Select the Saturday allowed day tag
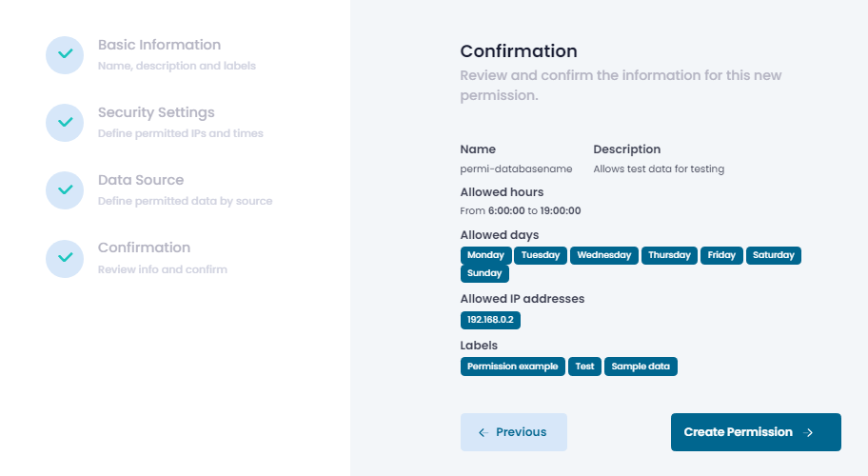Image resolution: width=868 pixels, height=476 pixels. coord(773,255)
